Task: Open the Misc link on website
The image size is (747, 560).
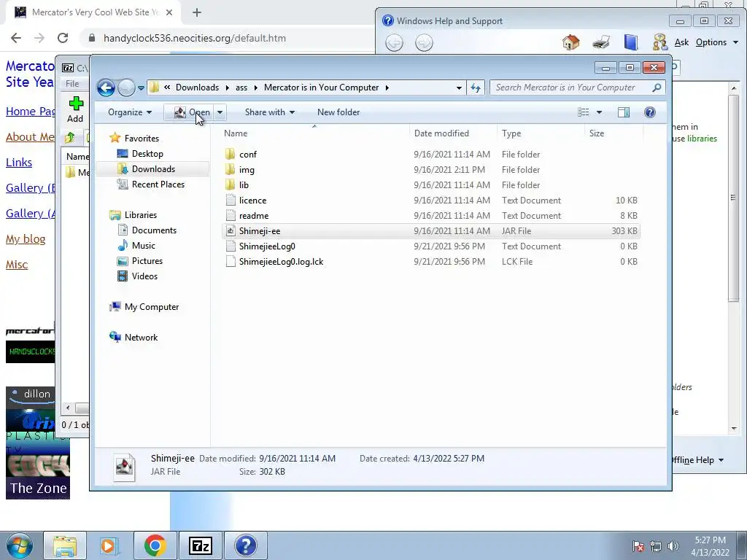Action: coord(17,265)
